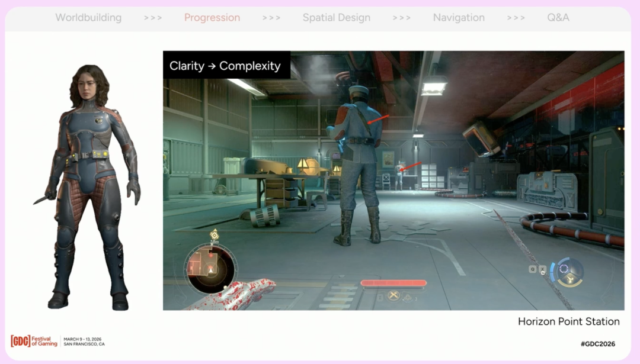Viewport: 640px width, 364px height.
Task: Click the 'MARCH 9 - 13, 2026' date text
Action: click(82, 339)
